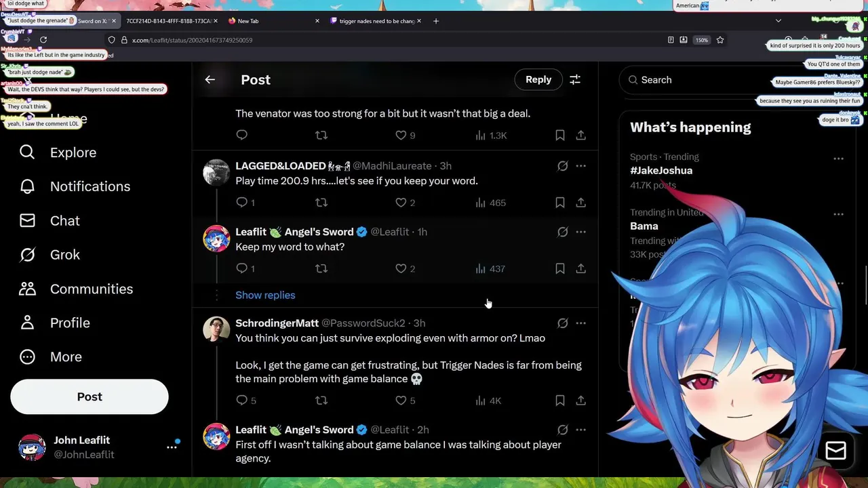Bookmark the venator post
The width and height of the screenshot is (868, 488).
[560, 135]
